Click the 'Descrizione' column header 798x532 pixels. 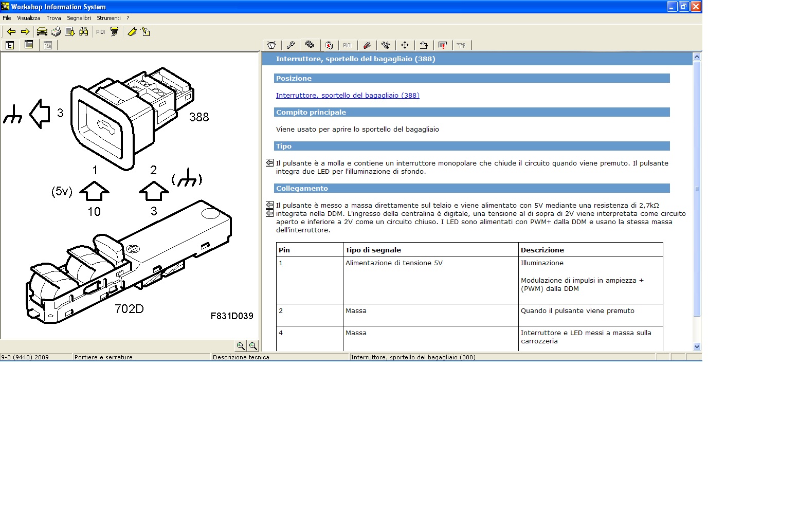tap(591, 250)
